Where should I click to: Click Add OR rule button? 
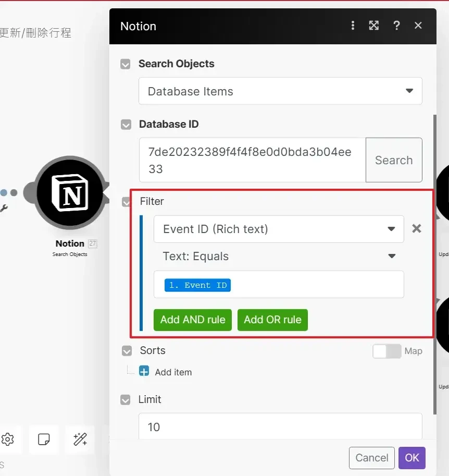point(272,320)
